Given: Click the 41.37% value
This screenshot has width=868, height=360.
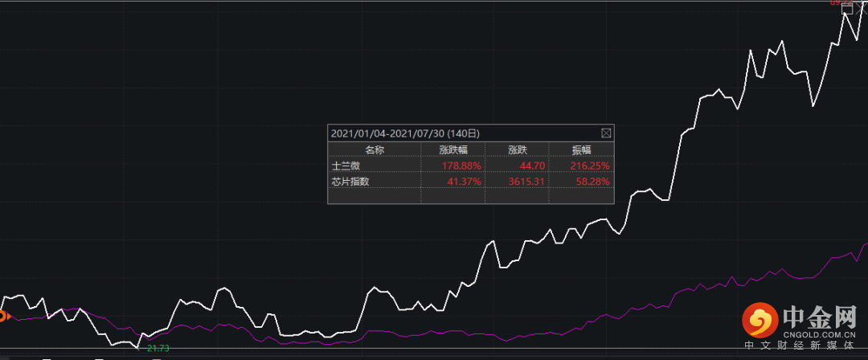Looking at the screenshot, I should pyautogui.click(x=464, y=181).
